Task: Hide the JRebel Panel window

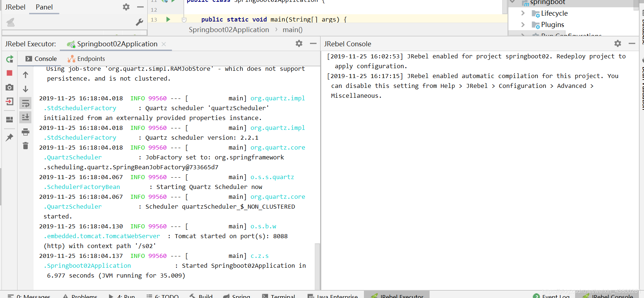Action: (x=140, y=7)
